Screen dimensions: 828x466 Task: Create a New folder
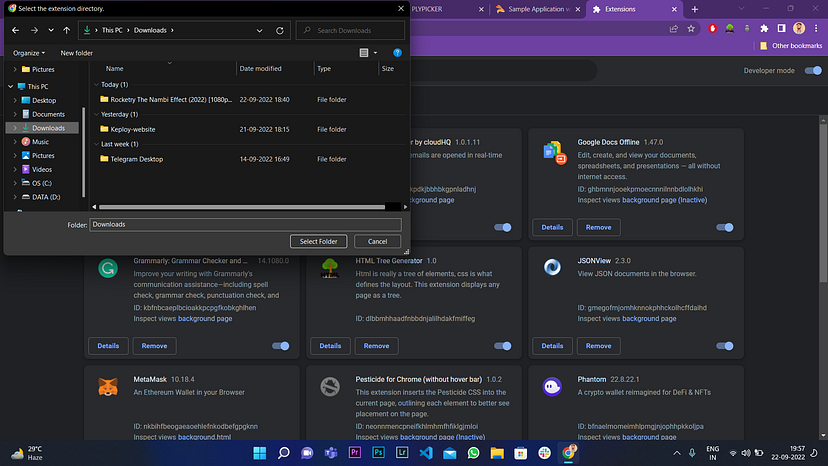coord(77,53)
